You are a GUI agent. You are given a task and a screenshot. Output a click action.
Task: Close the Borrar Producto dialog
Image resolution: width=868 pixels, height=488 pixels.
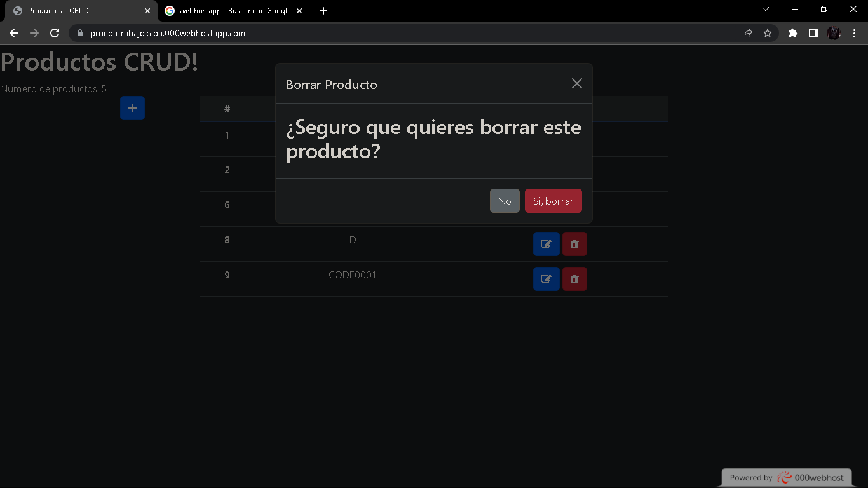pos(576,83)
